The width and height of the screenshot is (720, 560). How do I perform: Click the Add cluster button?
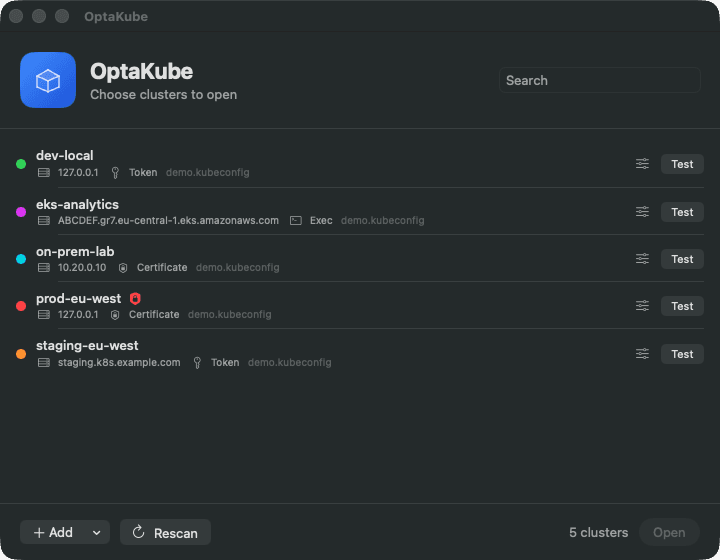point(53,532)
